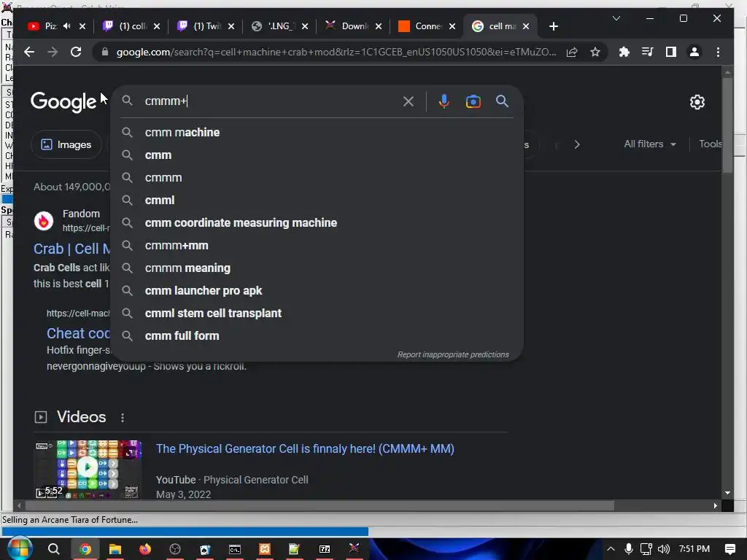Toggle the Chrome side panel

point(671,52)
